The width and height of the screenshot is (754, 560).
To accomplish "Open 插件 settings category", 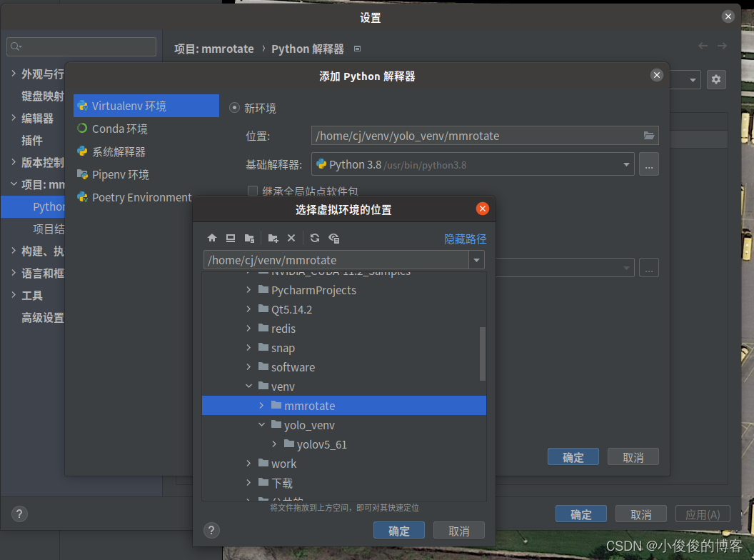I will point(32,141).
